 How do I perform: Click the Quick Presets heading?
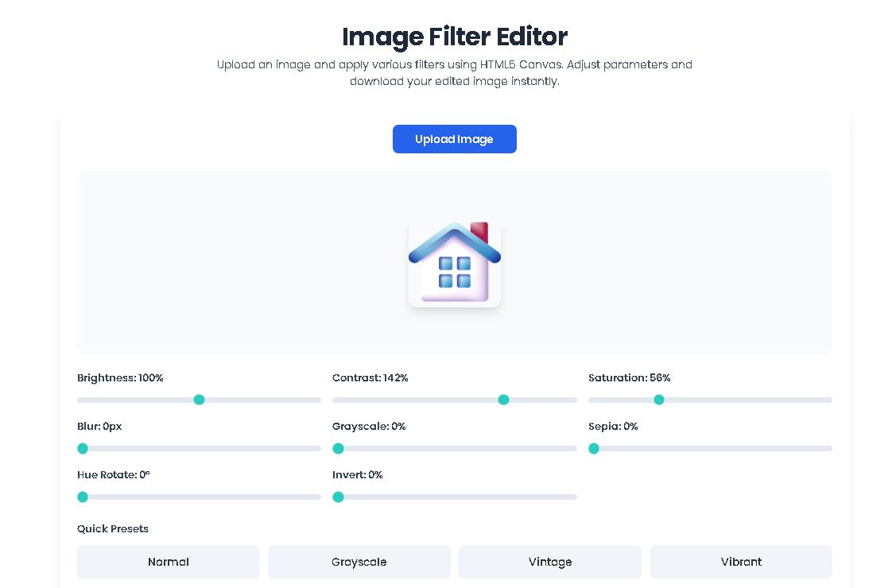coord(113,528)
